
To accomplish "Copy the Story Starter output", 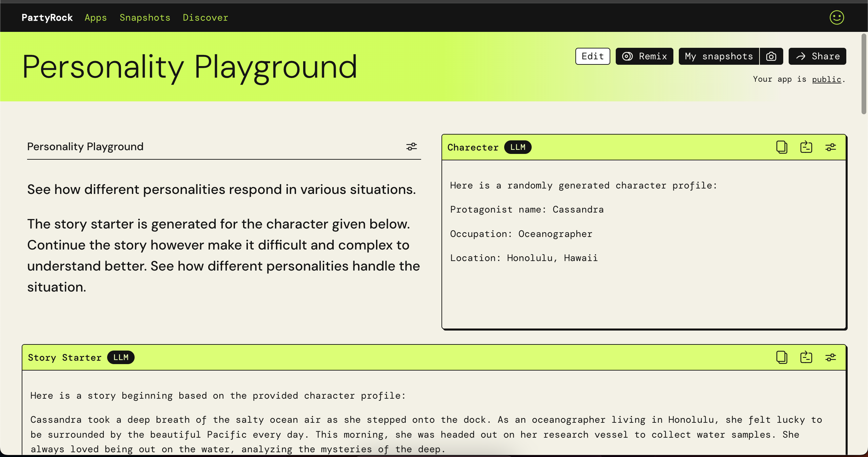I will (x=782, y=357).
